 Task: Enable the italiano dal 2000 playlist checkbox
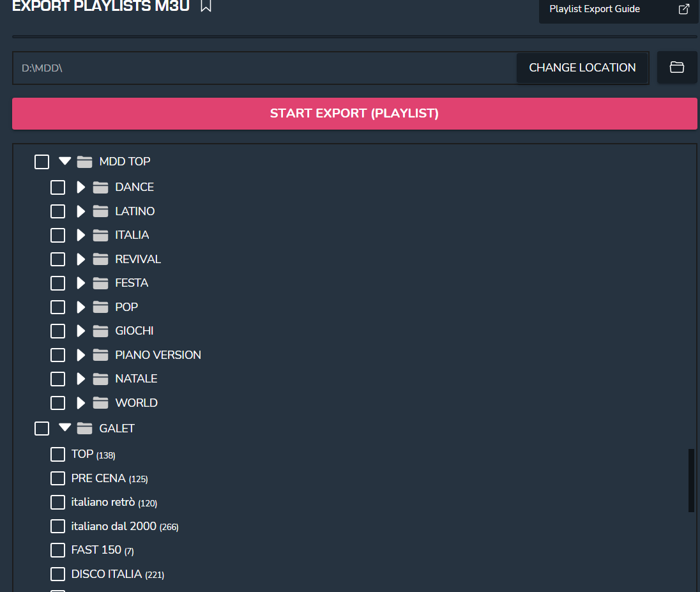58,526
